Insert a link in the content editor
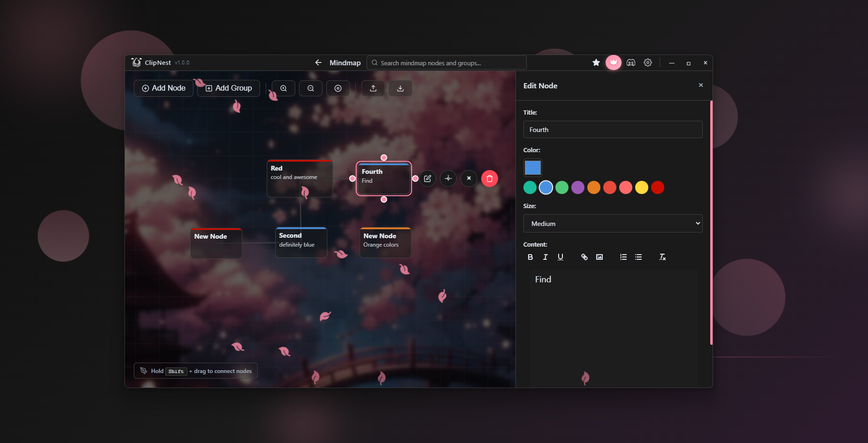 point(584,257)
